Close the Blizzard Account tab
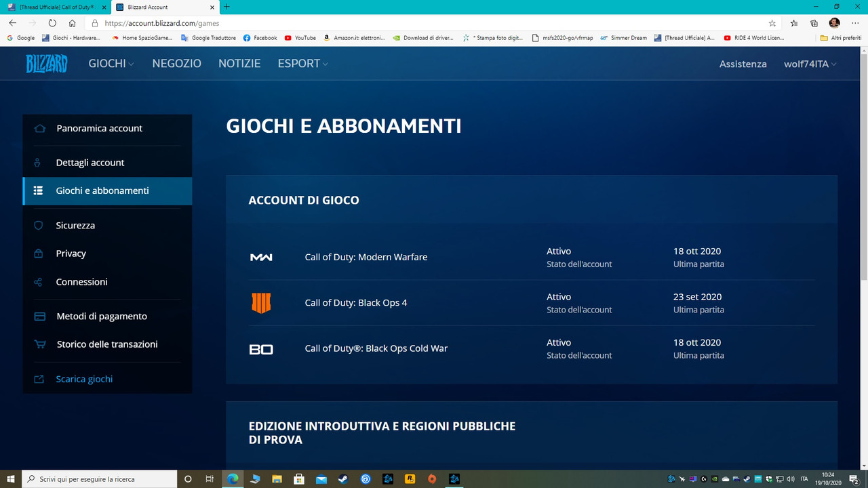The width and height of the screenshot is (868, 488). pyautogui.click(x=213, y=7)
